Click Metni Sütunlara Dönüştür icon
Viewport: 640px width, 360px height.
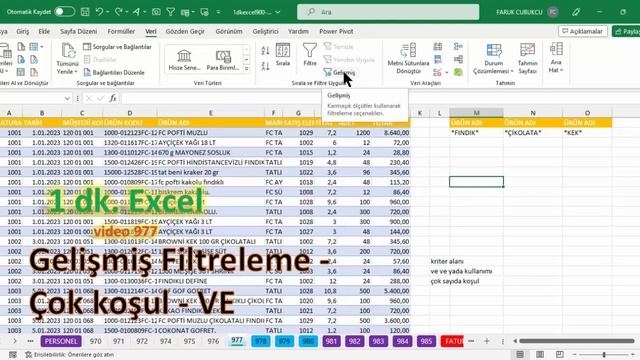point(408,58)
